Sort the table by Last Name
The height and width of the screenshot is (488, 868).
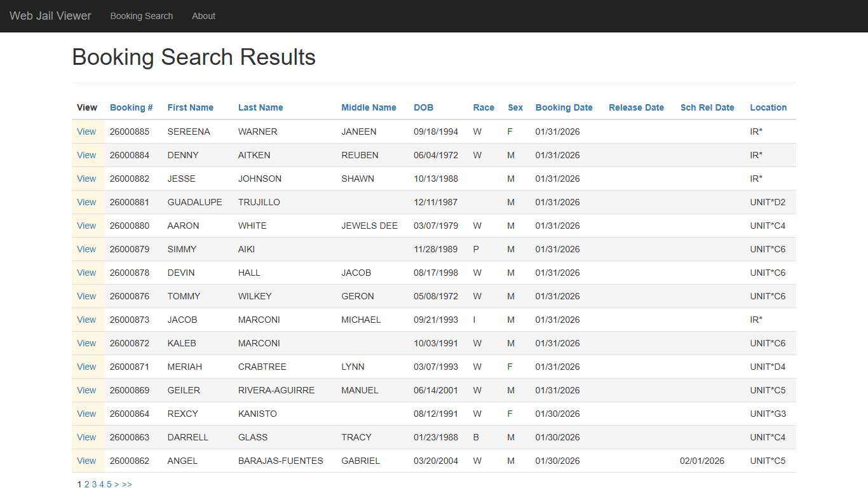click(x=261, y=107)
